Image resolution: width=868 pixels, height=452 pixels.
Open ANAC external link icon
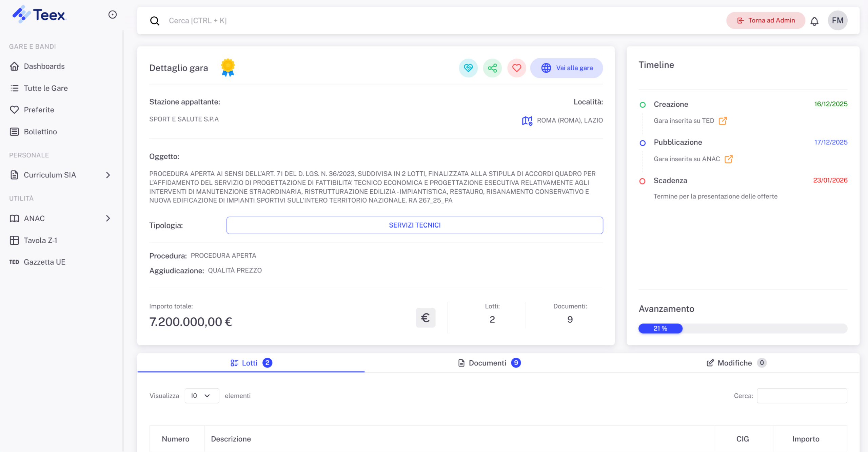point(728,159)
